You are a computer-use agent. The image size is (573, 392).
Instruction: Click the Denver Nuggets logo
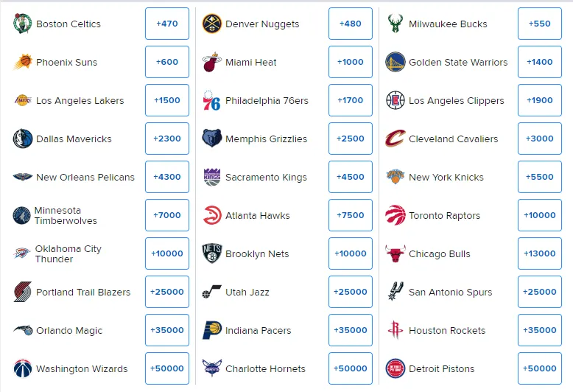point(212,24)
